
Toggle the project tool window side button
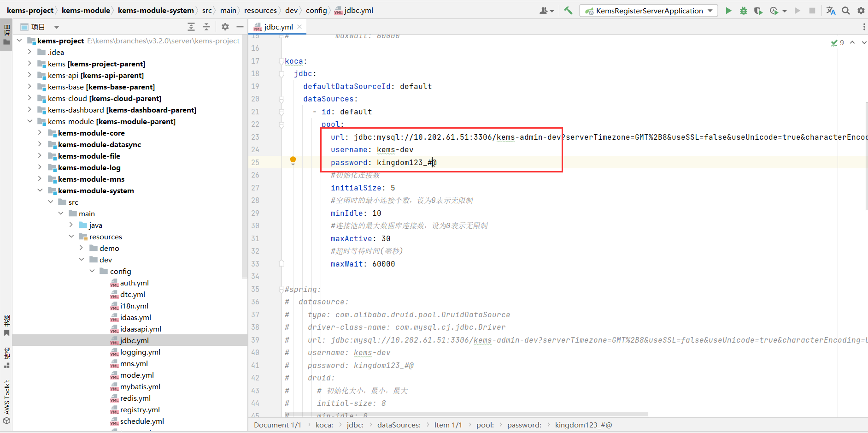tap(6, 35)
